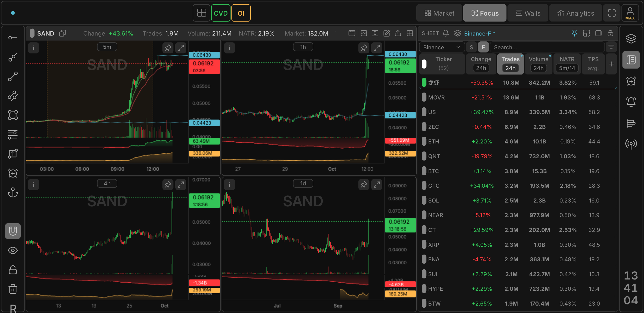This screenshot has width=644, height=313.
Task: Select the horizontal ray drawing tool
Action: [x=13, y=38]
